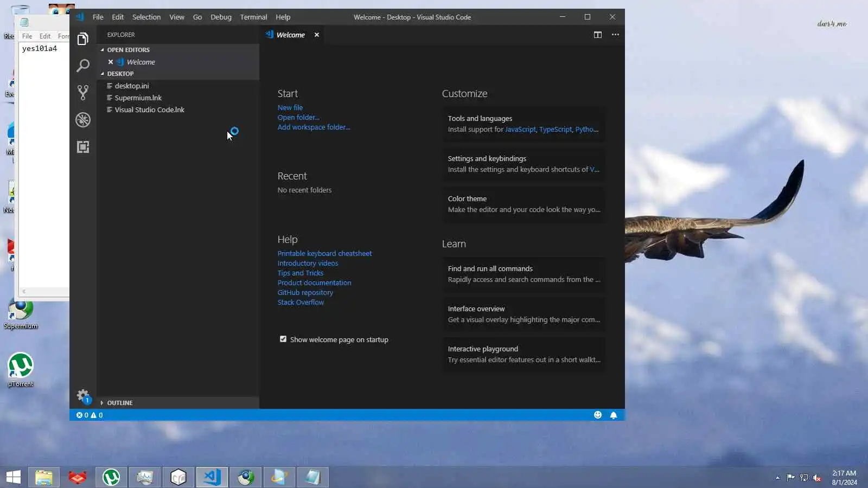Open the Go menu
The width and height of the screenshot is (868, 488).
pyautogui.click(x=197, y=17)
